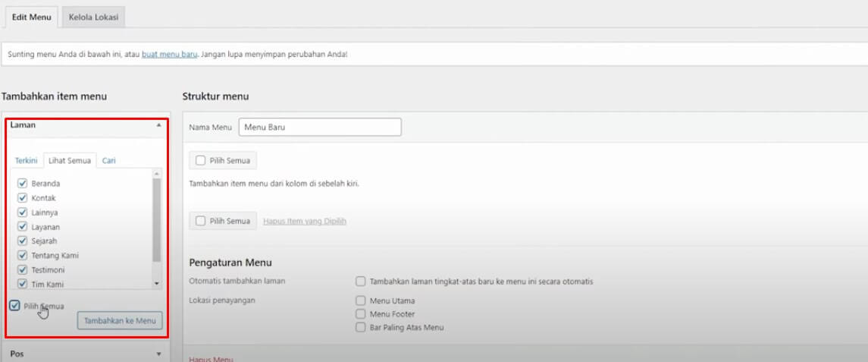Enable auto-add top-level pages checkbox
The width and height of the screenshot is (868, 362).
coord(361,282)
